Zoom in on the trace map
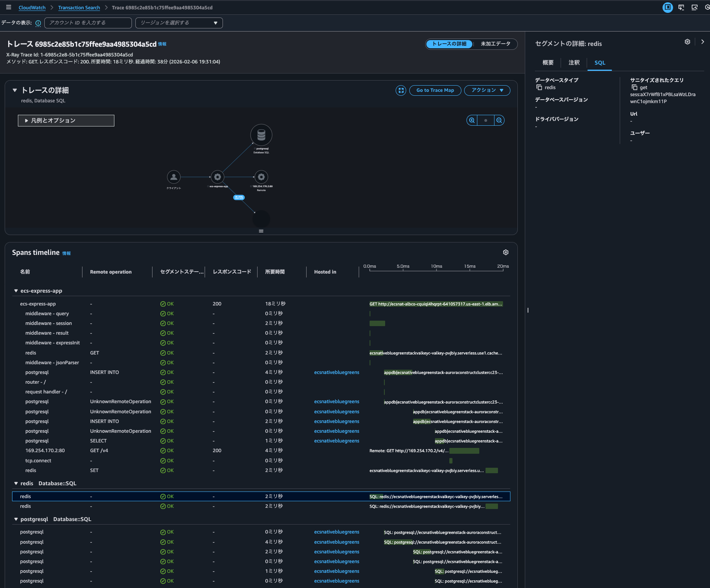 (x=472, y=120)
